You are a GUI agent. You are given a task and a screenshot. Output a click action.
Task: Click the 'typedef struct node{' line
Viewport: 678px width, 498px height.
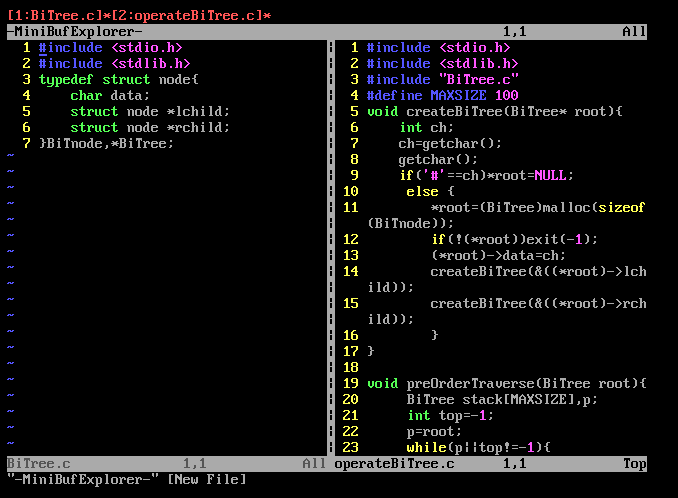click(118, 80)
